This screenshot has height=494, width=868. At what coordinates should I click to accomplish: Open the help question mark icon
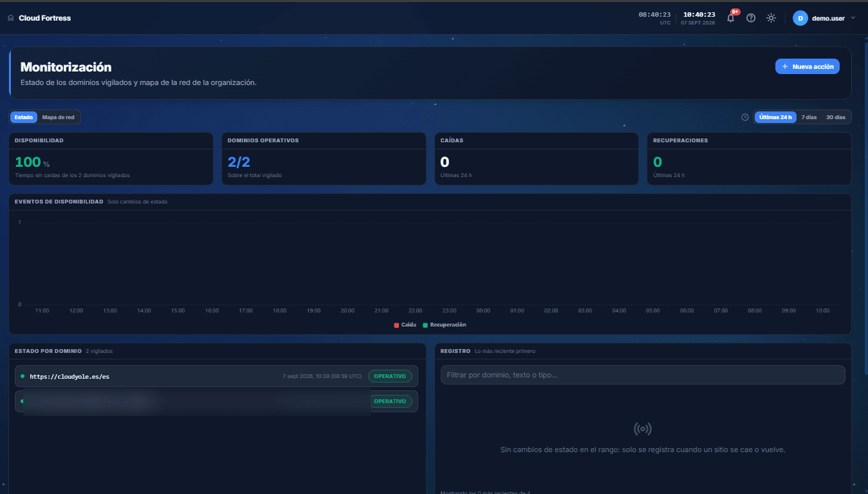[x=751, y=18]
